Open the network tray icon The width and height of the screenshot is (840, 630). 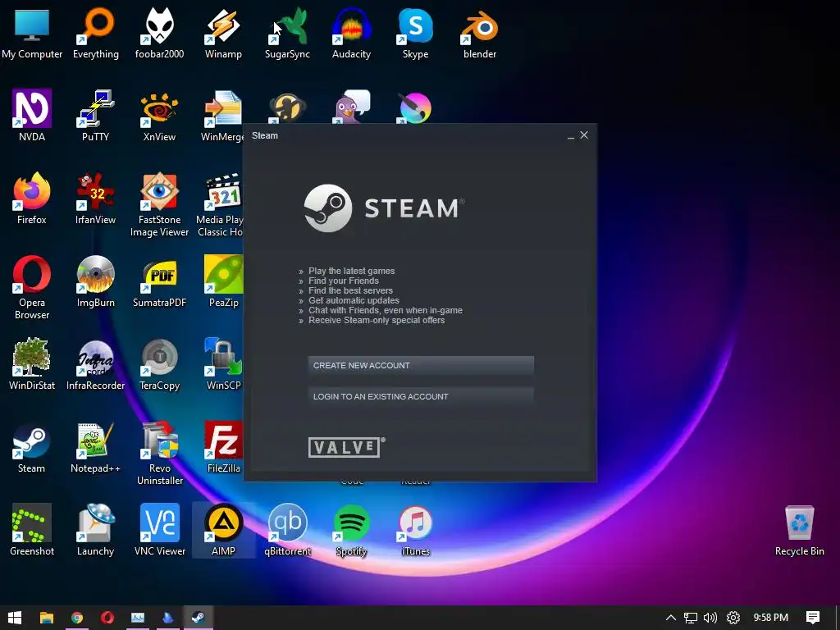pyautogui.click(x=691, y=618)
